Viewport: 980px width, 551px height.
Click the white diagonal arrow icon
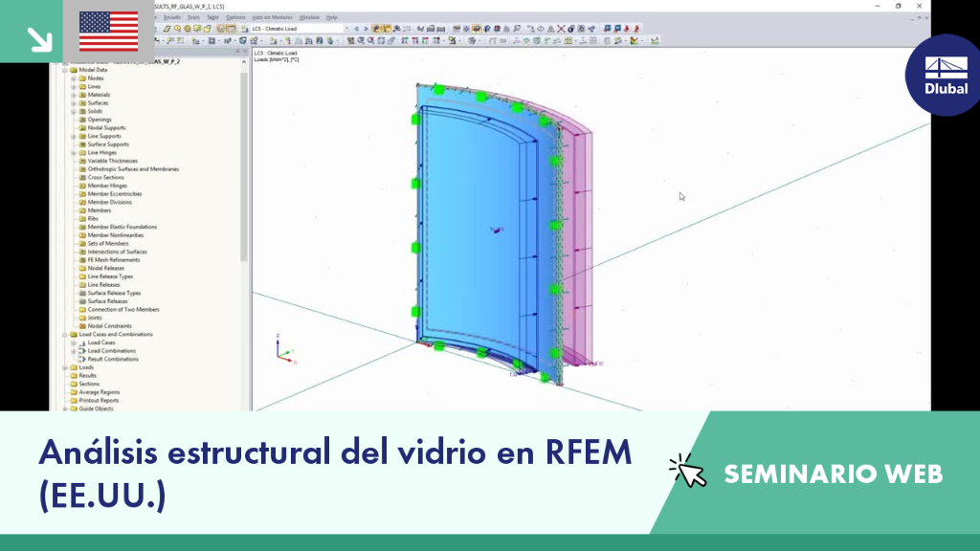(39, 39)
